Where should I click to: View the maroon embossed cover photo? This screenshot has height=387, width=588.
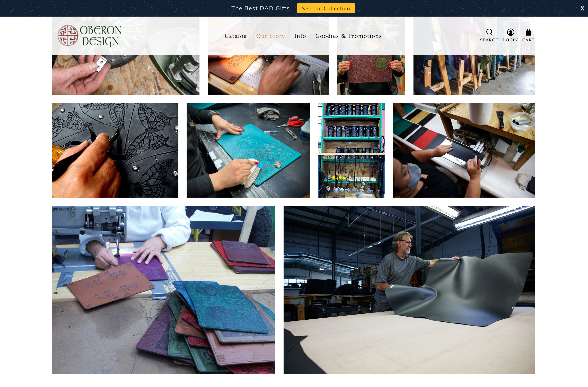(371, 75)
